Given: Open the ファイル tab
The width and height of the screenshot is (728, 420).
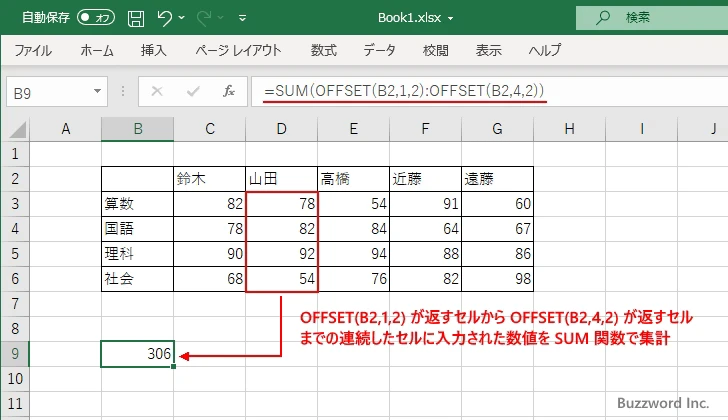Looking at the screenshot, I should point(33,50).
